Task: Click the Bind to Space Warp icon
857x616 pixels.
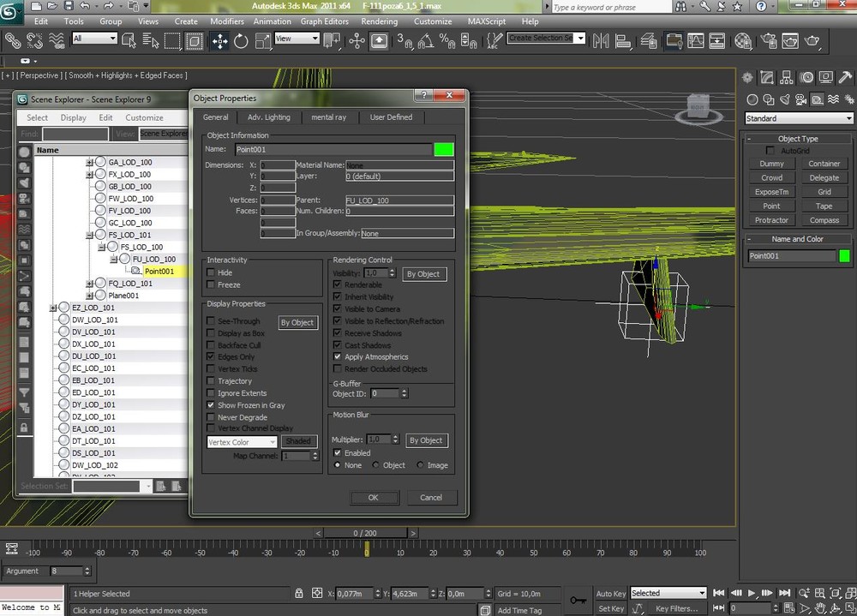Action: (56, 40)
